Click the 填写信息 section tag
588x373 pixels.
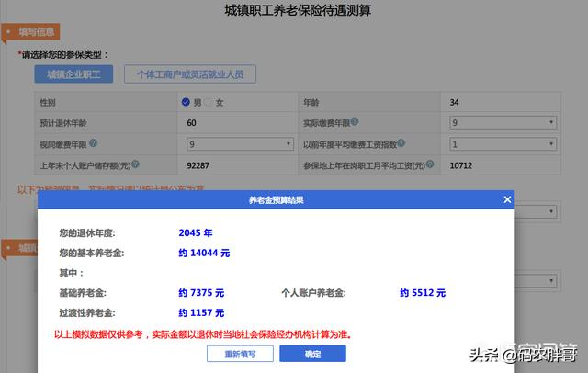click(31, 32)
